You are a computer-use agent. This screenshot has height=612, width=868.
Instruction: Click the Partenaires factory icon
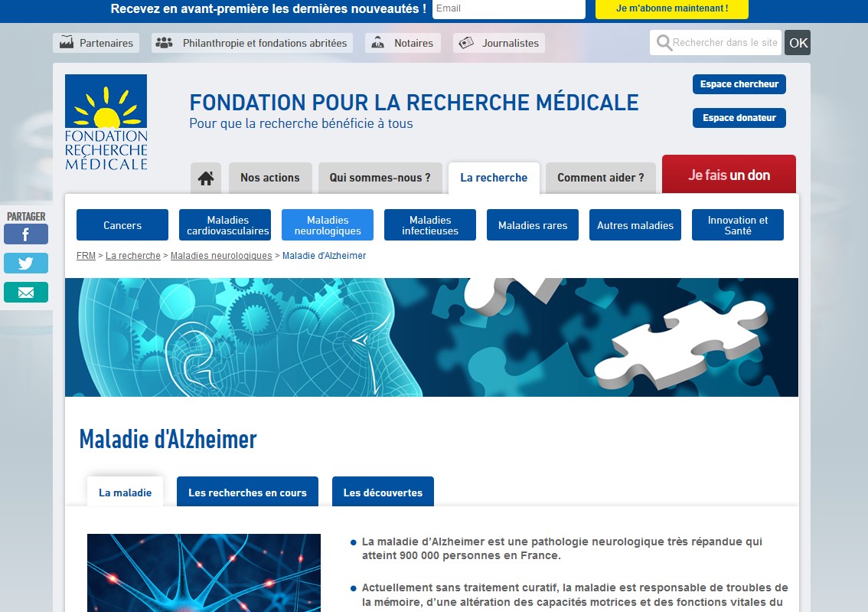tap(67, 42)
